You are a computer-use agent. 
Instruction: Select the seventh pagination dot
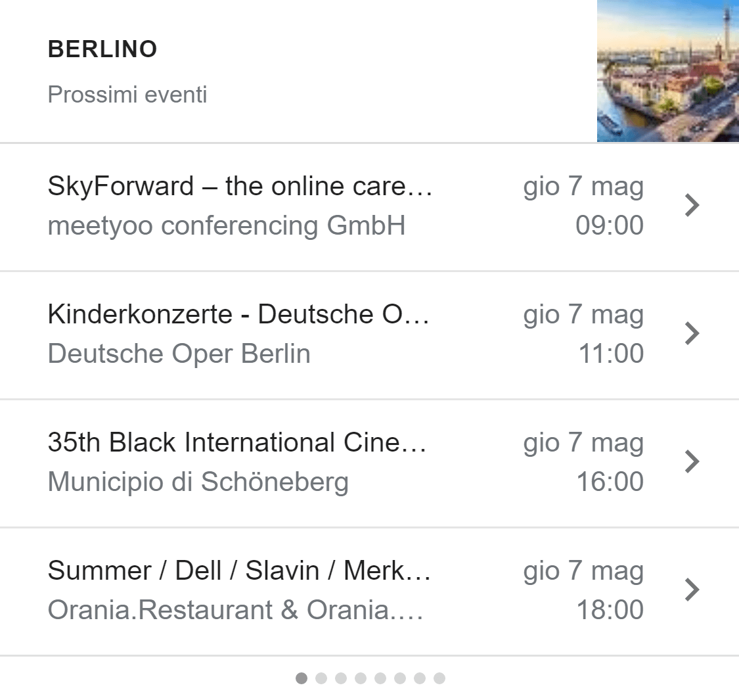(x=420, y=678)
